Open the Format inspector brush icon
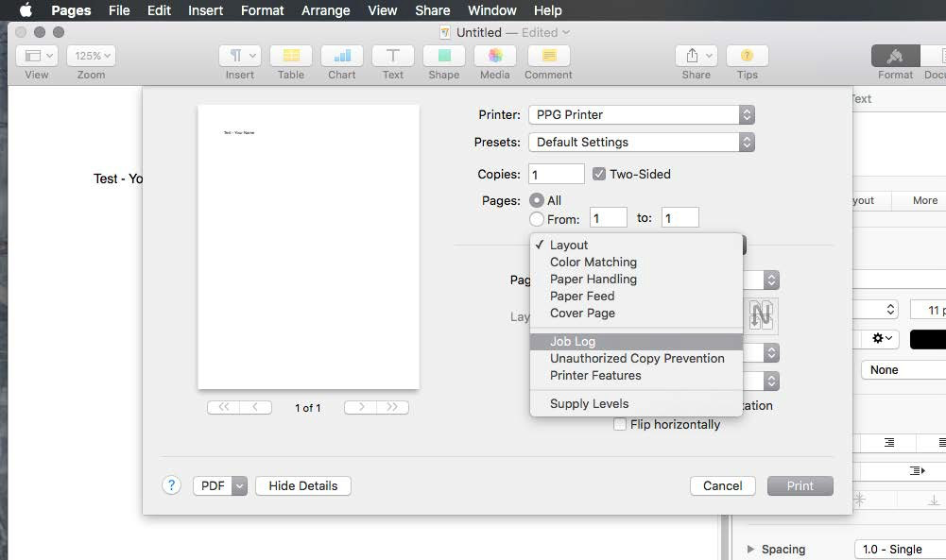Screen dimensions: 946x560 point(895,56)
